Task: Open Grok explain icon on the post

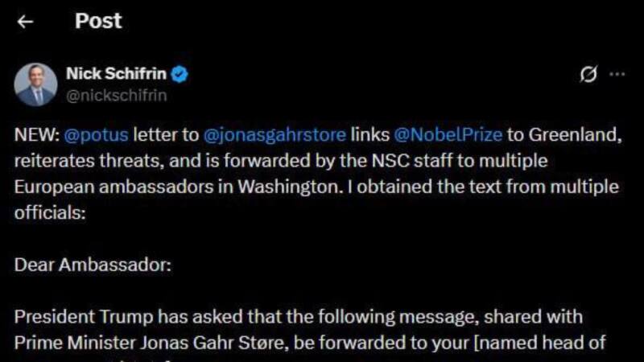Action: pyautogui.click(x=588, y=75)
